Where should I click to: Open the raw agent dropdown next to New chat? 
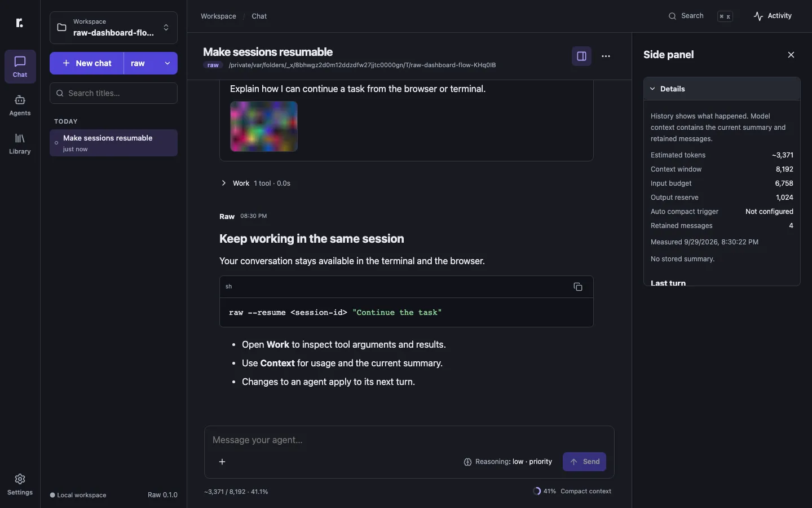[151, 63]
